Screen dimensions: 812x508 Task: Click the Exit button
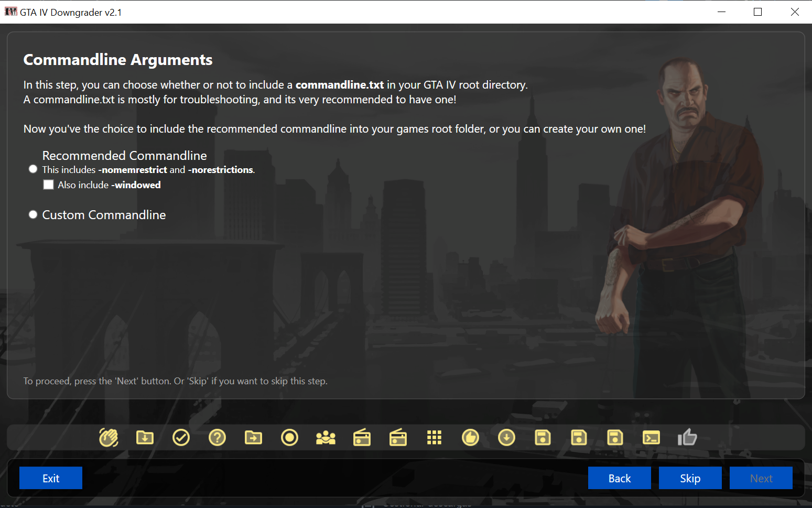[x=51, y=478]
